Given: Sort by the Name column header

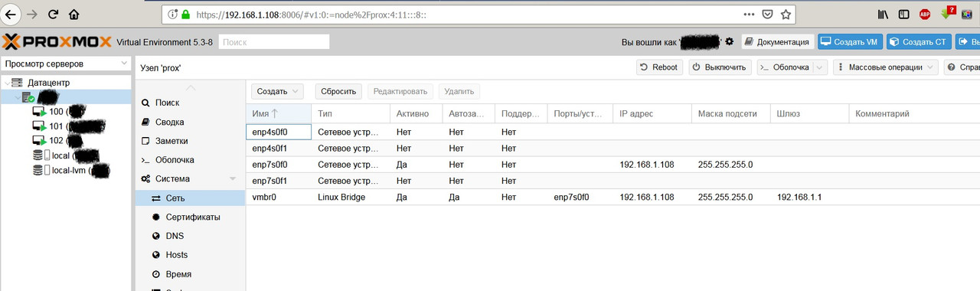Looking at the screenshot, I should click(279, 113).
